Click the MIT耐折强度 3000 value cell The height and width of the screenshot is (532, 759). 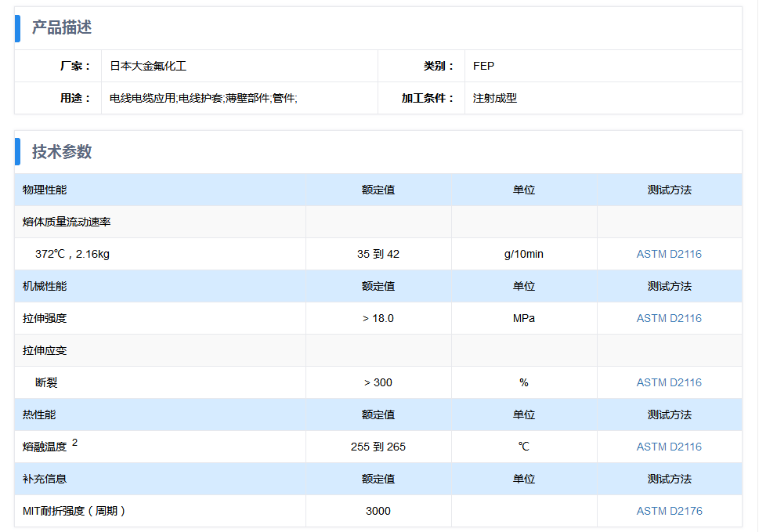(x=378, y=511)
